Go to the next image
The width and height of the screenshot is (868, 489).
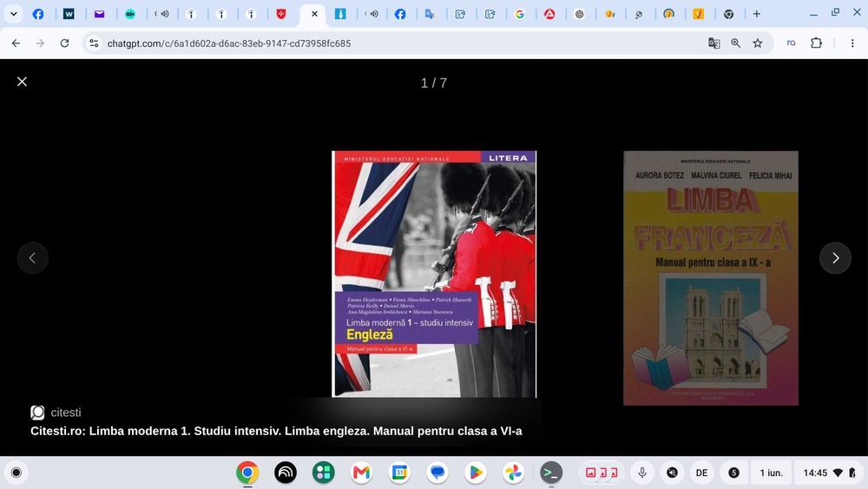click(835, 257)
